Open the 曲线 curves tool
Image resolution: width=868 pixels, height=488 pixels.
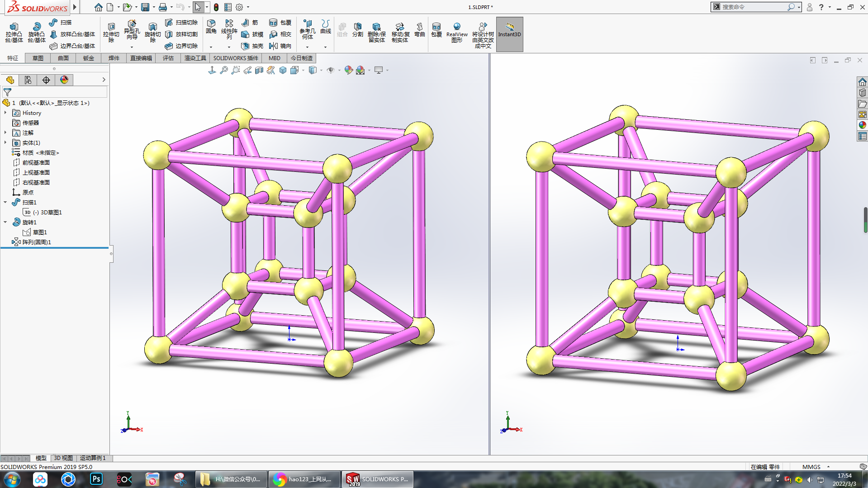[326, 27]
